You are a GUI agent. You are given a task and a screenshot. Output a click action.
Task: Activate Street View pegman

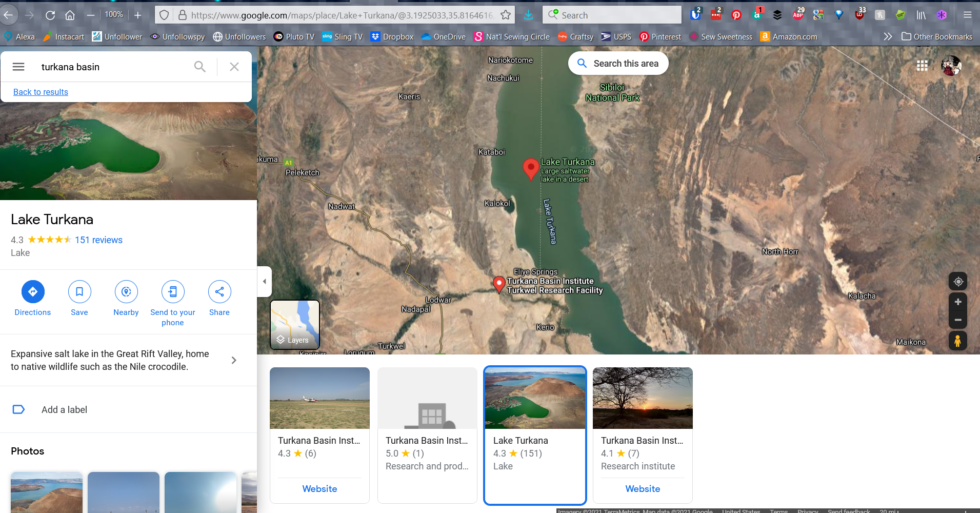[x=958, y=341]
